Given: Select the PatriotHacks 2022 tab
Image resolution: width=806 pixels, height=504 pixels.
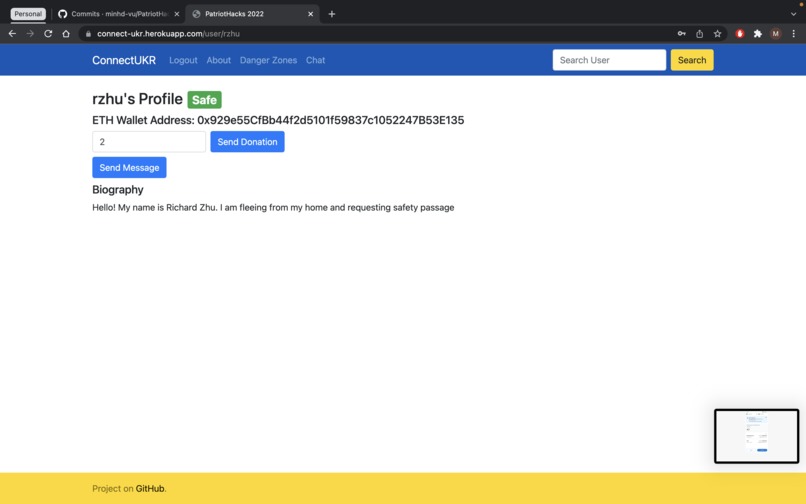Looking at the screenshot, I should pyautogui.click(x=252, y=14).
